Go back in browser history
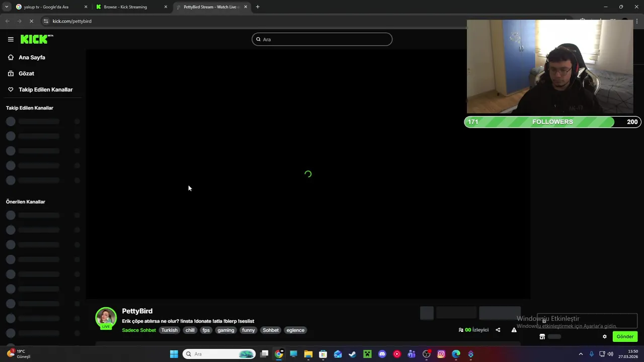 coord(7,21)
